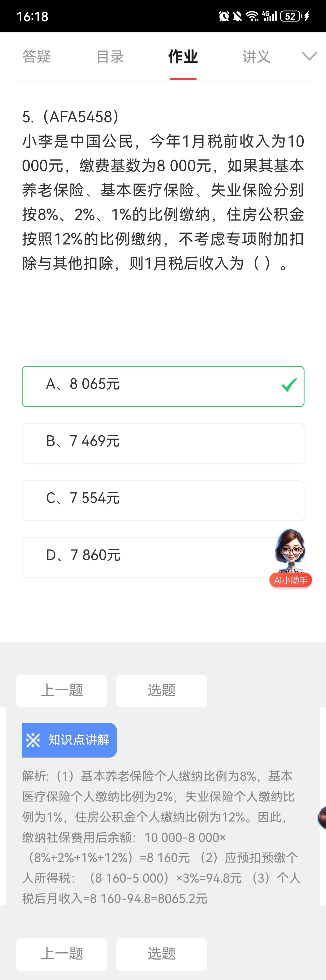Tap the alarm icon in status bar
This screenshot has width=326, height=980.
pyautogui.click(x=224, y=16)
